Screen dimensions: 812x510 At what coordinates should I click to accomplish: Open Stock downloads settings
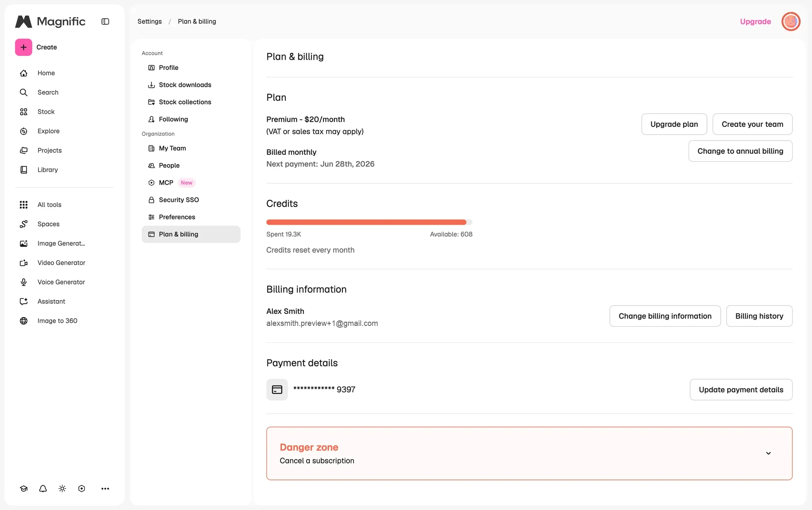point(191,85)
